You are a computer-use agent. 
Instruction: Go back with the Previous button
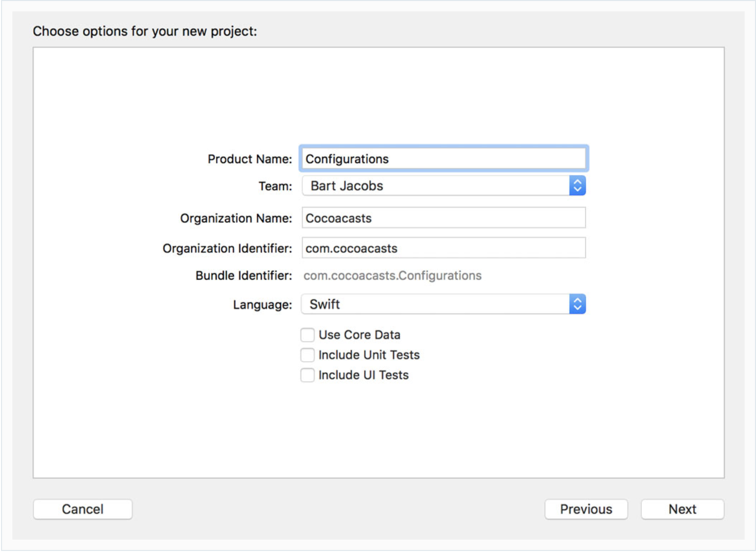tap(586, 509)
